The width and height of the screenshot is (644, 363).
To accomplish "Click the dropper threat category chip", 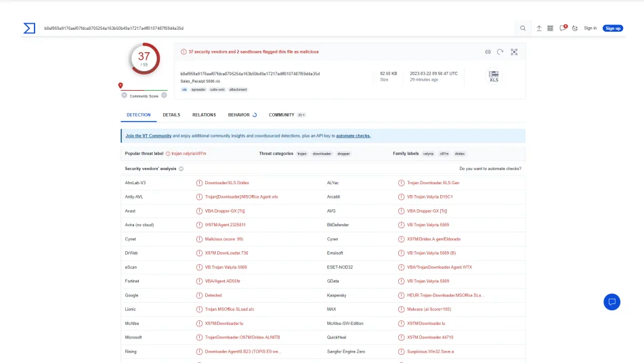I will pos(344,154).
